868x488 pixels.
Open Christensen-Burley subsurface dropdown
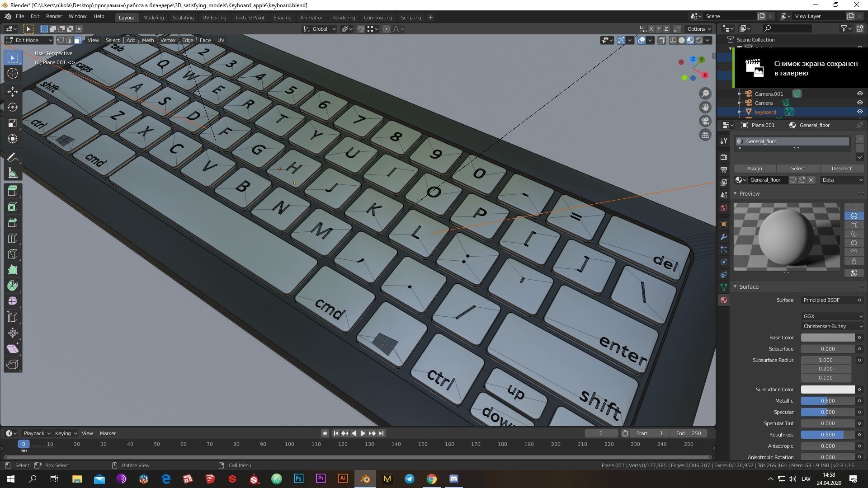coord(832,326)
